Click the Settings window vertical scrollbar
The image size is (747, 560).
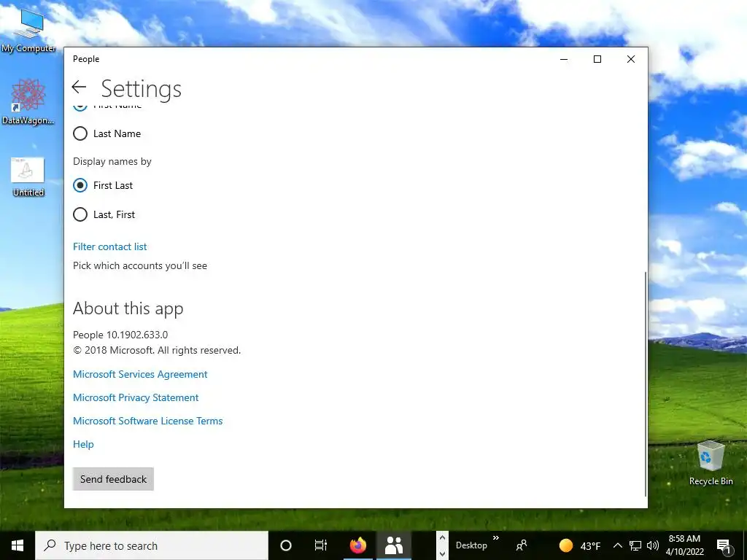pyautogui.click(x=646, y=384)
